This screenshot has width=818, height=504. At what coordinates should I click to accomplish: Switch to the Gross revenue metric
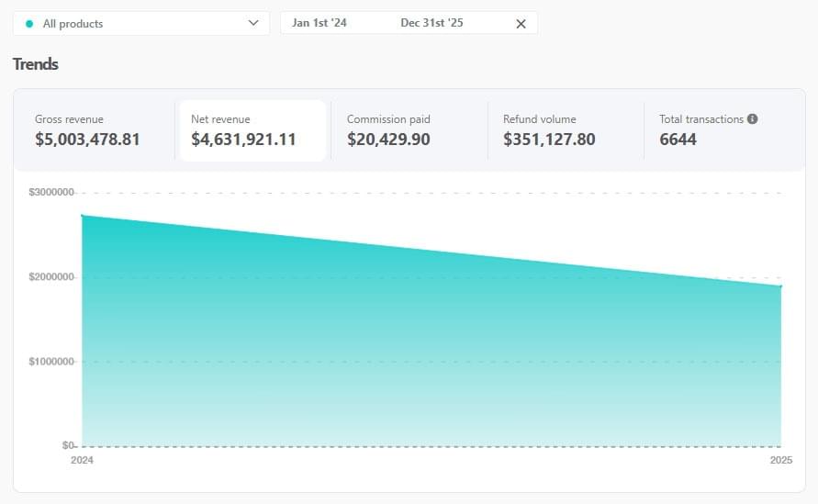94,130
